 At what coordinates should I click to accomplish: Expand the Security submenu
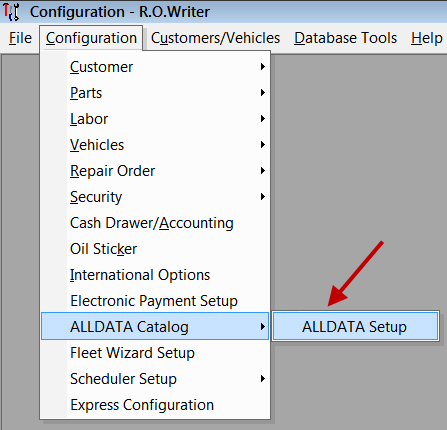tap(155, 197)
